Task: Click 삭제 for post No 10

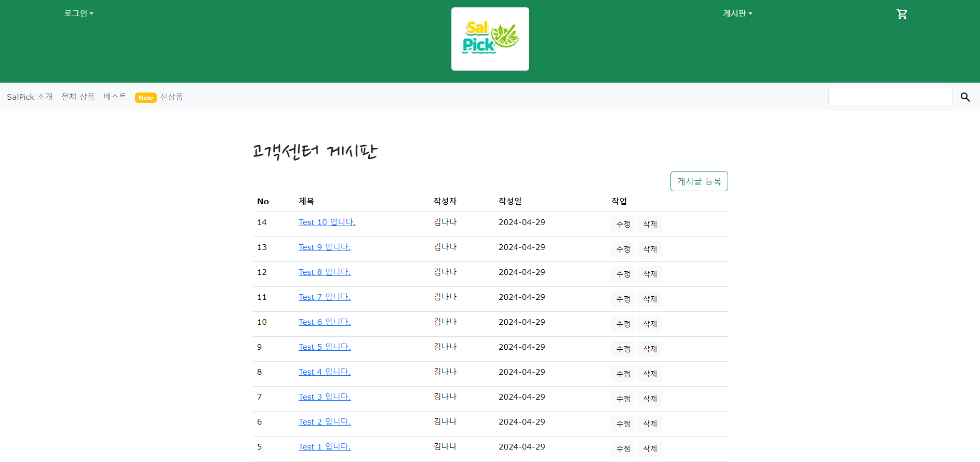Action: tap(650, 324)
